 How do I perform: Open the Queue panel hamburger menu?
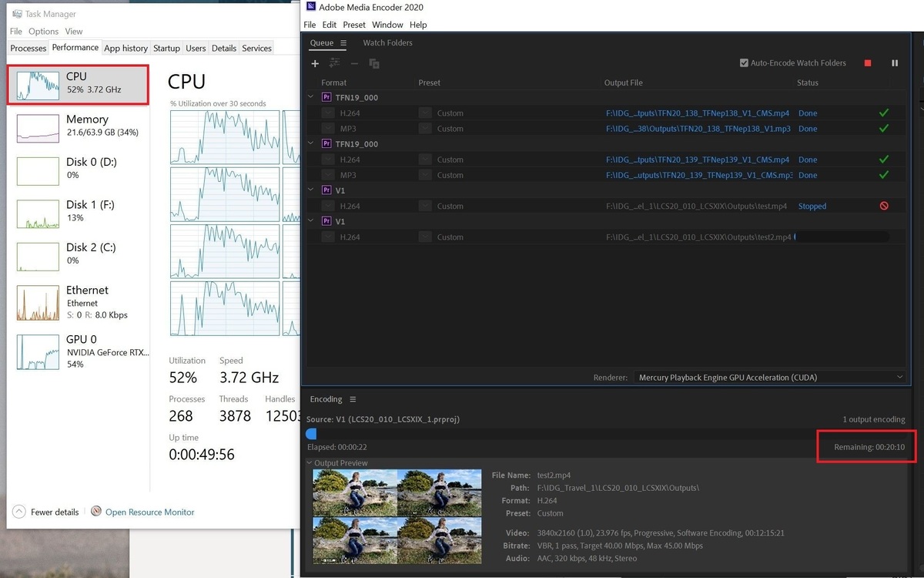(x=343, y=43)
